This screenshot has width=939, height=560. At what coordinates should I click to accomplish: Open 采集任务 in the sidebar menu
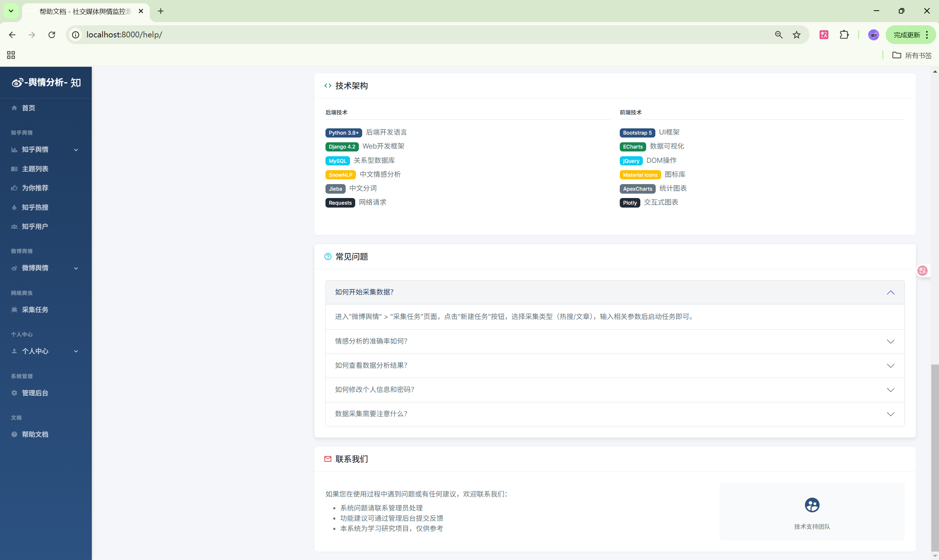[35, 310]
